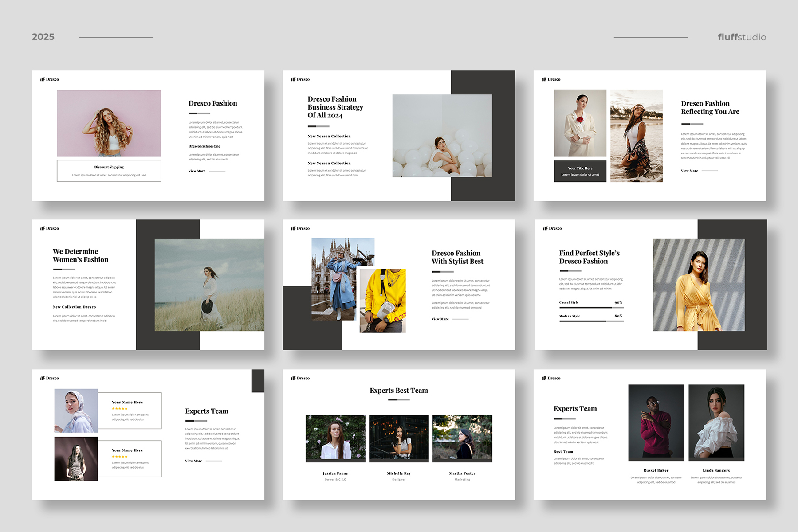Click View More under Dresco Fashion One text
Screen dimensions: 798x532
point(197,171)
